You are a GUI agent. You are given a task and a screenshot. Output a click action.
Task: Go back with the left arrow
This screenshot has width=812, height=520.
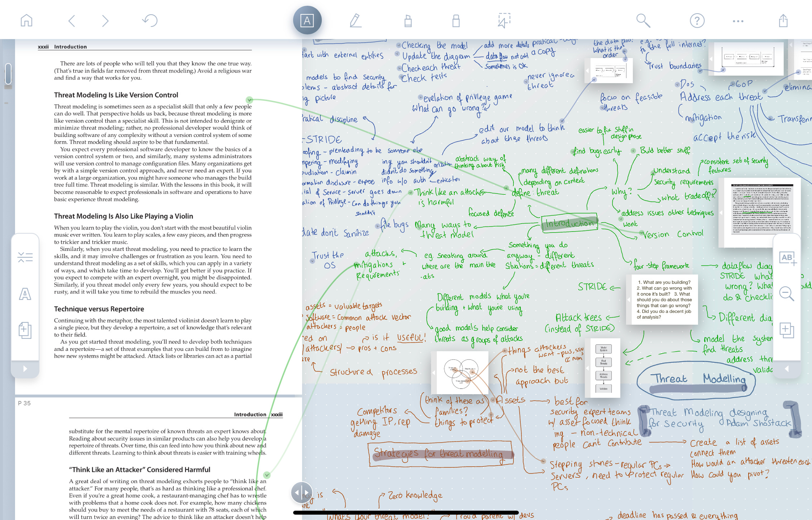tap(72, 21)
